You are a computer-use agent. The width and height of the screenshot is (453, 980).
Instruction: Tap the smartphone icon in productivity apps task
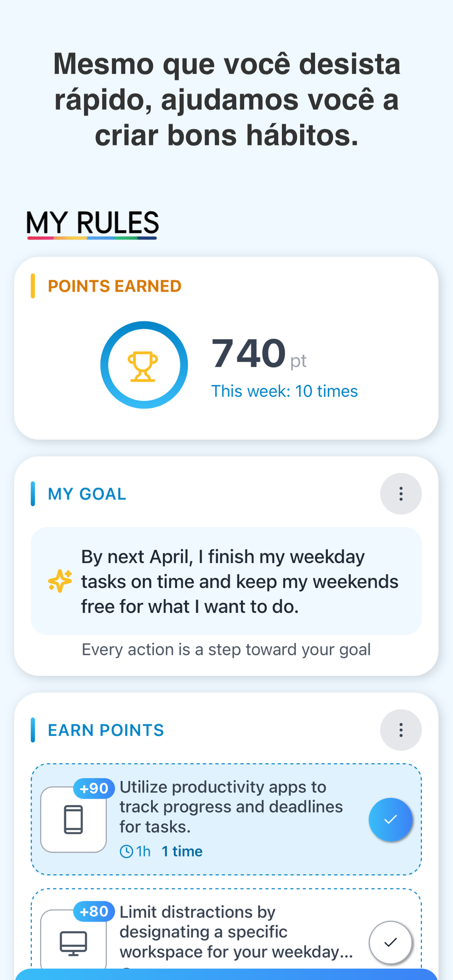point(73,819)
